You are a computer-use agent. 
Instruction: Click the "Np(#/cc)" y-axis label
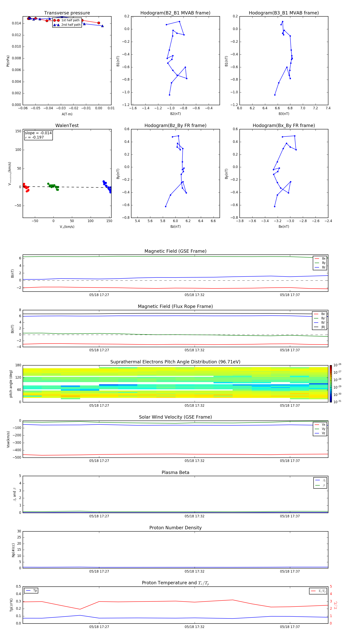coord(13,550)
